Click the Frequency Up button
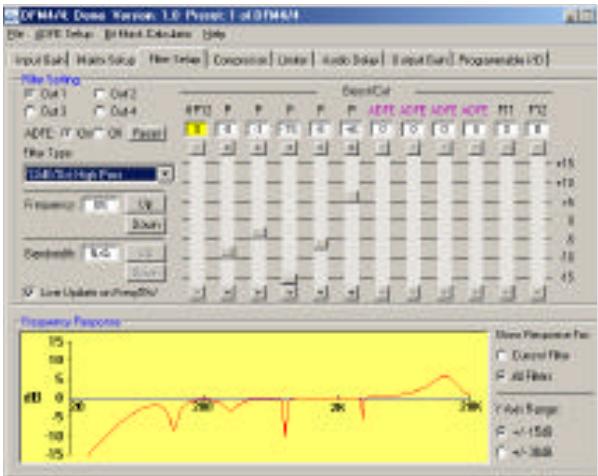This screenshot has width=598, height=476. [x=145, y=204]
